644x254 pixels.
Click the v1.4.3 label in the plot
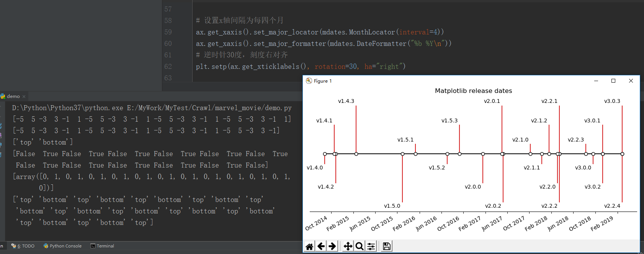pyautogui.click(x=346, y=101)
